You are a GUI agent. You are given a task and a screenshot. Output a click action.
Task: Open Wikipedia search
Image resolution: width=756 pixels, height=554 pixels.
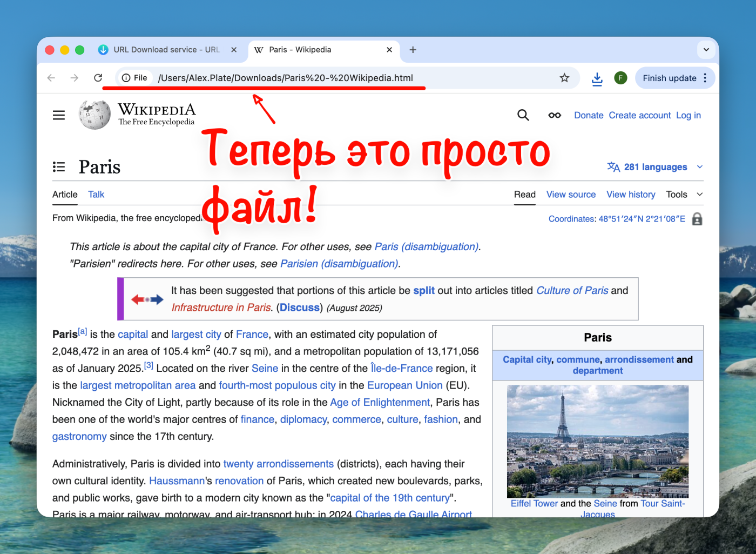(523, 115)
